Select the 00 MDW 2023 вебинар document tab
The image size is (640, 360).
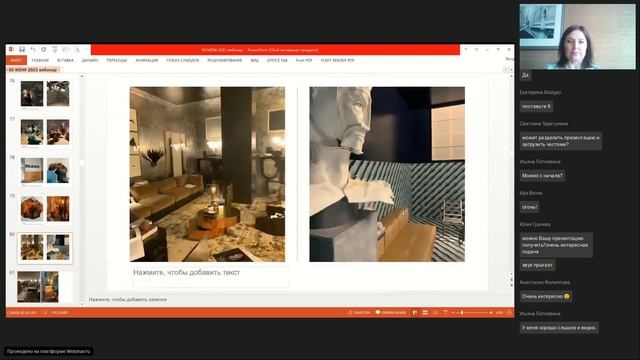[33, 70]
